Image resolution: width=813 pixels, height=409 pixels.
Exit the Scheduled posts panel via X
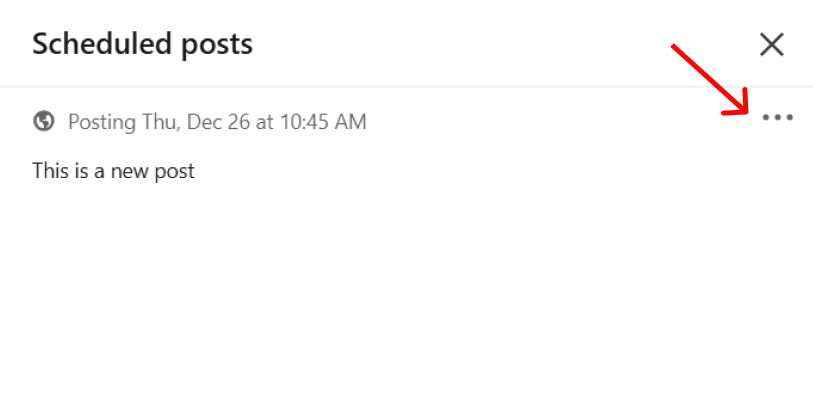click(x=772, y=45)
